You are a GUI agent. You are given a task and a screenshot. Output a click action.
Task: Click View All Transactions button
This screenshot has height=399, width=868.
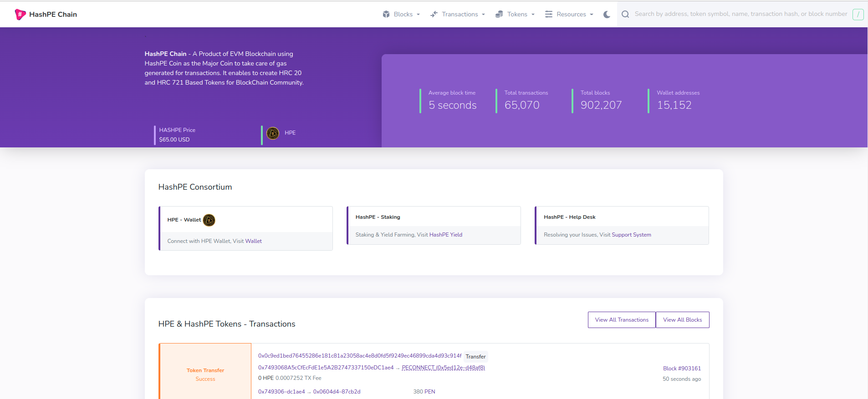pyautogui.click(x=622, y=320)
